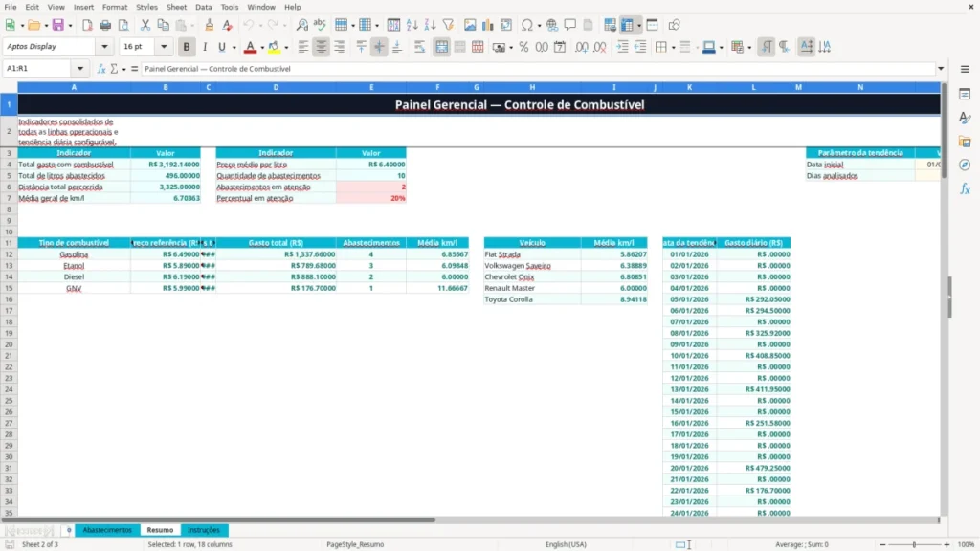Apply the yellow highlighting color
Image resolution: width=980 pixels, height=551 pixels.
[275, 47]
